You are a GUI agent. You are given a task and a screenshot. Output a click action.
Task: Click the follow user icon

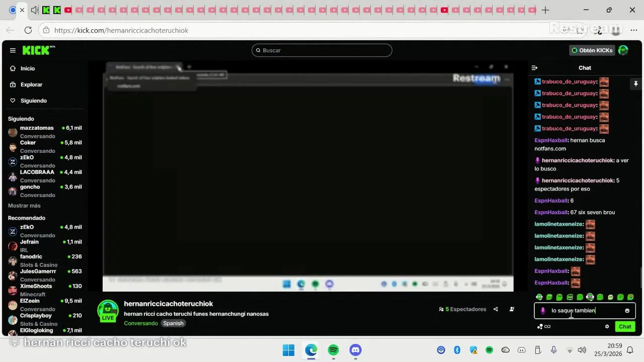512,309
